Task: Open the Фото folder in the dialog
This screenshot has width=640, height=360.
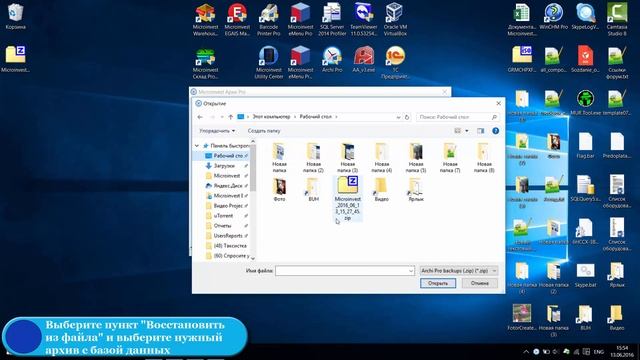Action: pos(280,190)
